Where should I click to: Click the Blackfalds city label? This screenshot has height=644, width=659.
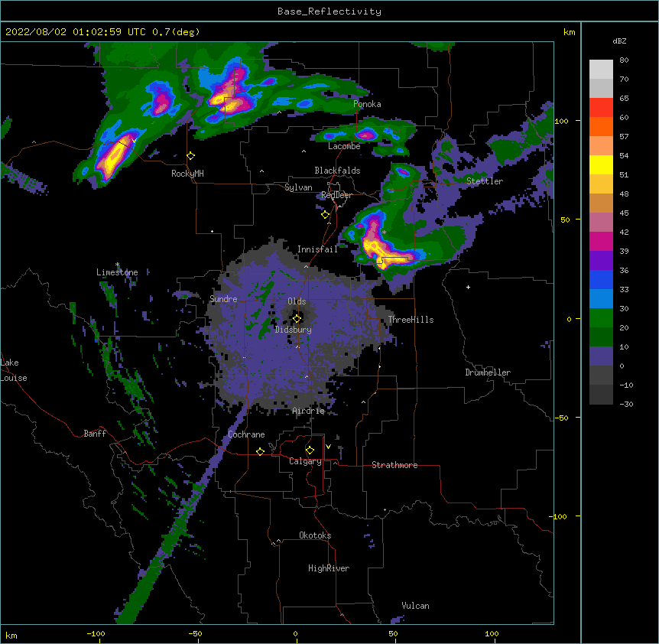[x=337, y=171]
